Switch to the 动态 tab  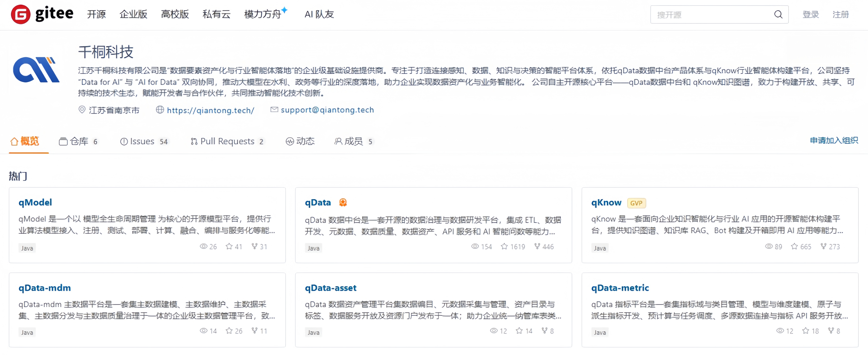300,141
